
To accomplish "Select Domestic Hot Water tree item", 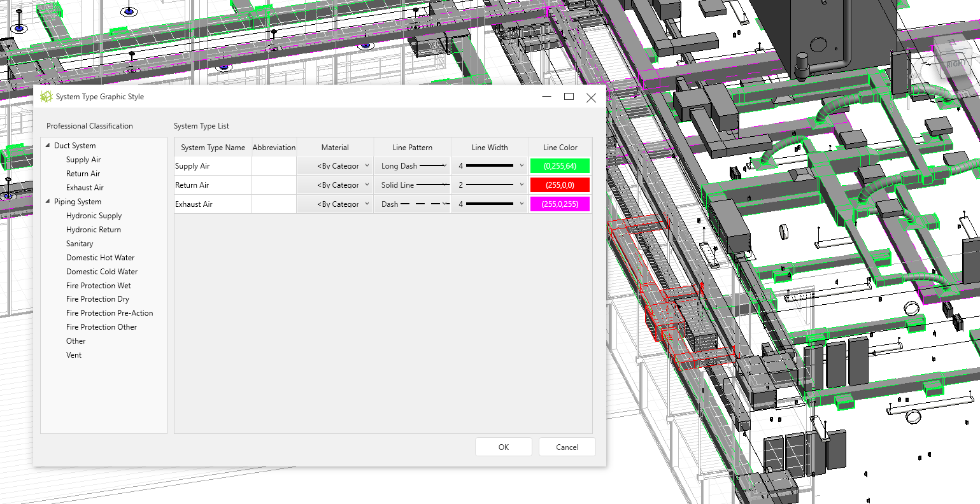I will (x=100, y=258).
